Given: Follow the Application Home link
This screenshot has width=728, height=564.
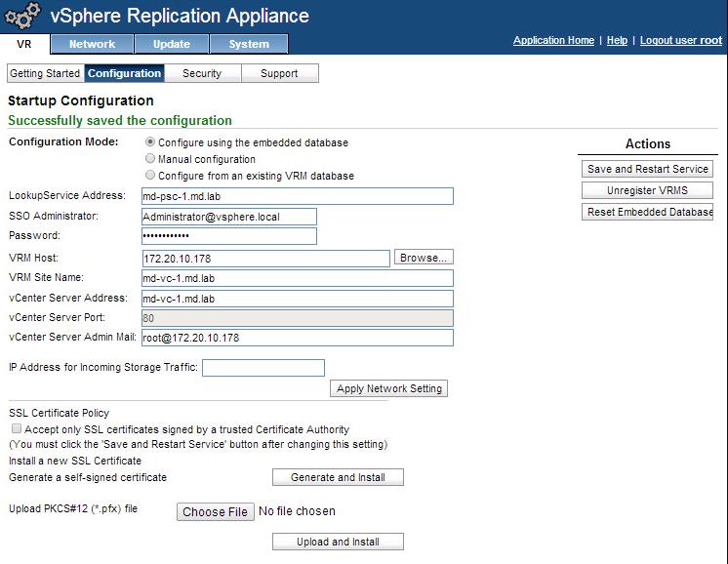Looking at the screenshot, I should click(x=553, y=40).
